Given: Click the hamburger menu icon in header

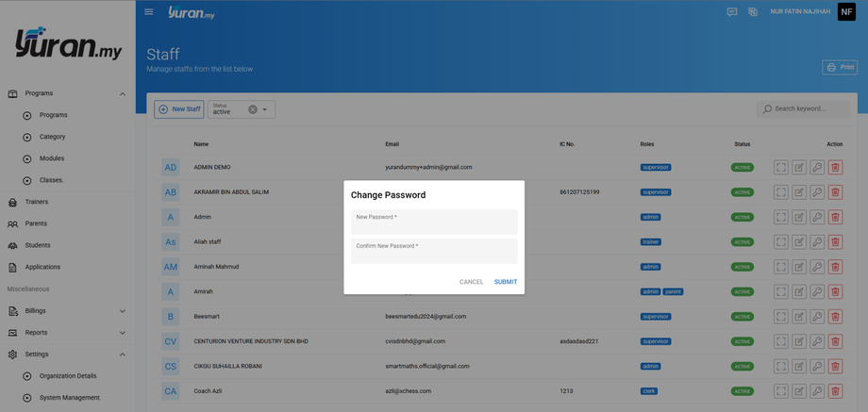Looking at the screenshot, I should pos(149,12).
